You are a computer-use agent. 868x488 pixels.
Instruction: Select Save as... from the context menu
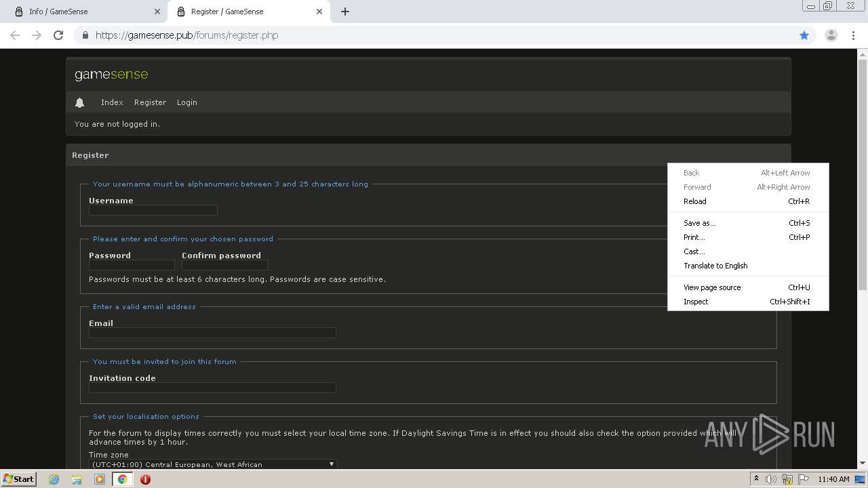pos(748,223)
